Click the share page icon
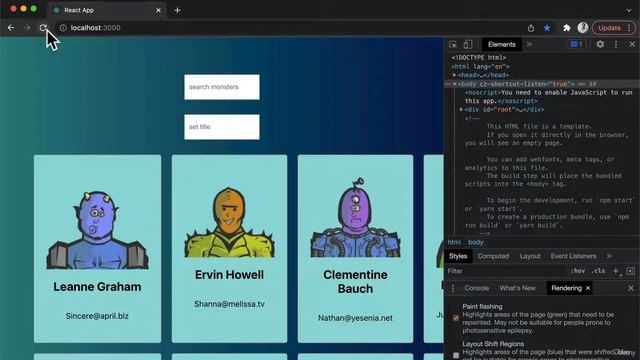This screenshot has width=640, height=360. pos(531,28)
